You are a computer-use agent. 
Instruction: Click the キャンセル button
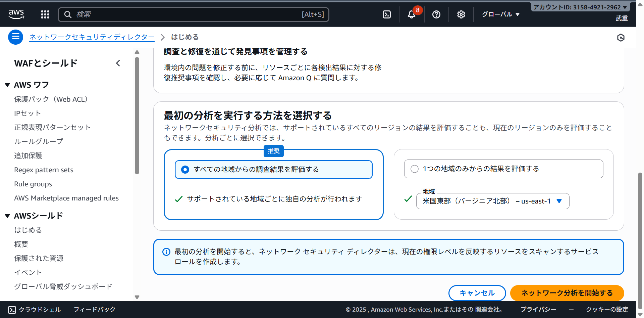477,293
